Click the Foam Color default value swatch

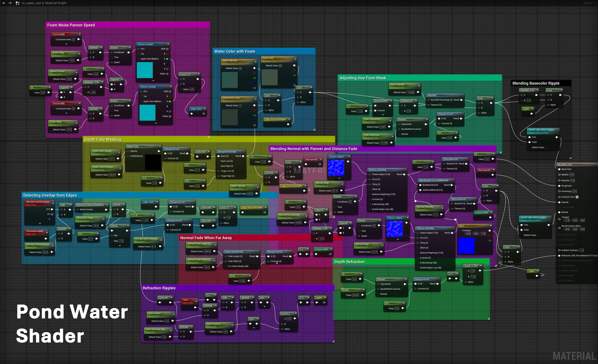point(280,65)
